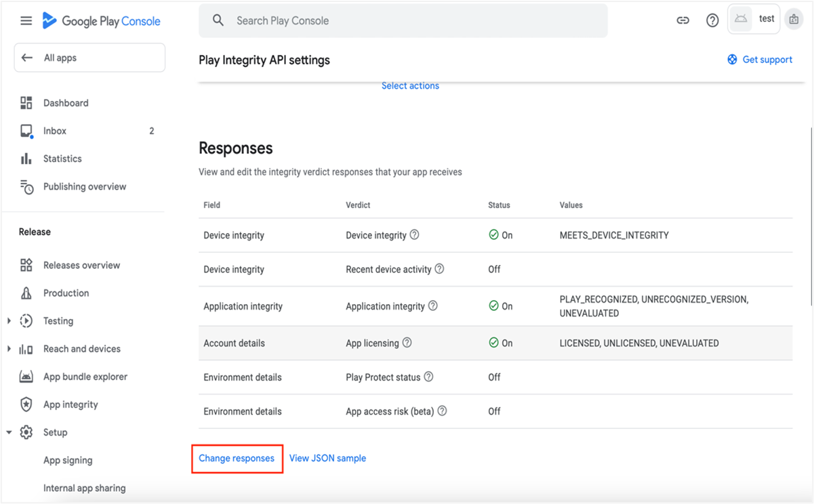The height and width of the screenshot is (504, 814).
Task: Click Off status for Recent device activity
Action: (x=494, y=269)
